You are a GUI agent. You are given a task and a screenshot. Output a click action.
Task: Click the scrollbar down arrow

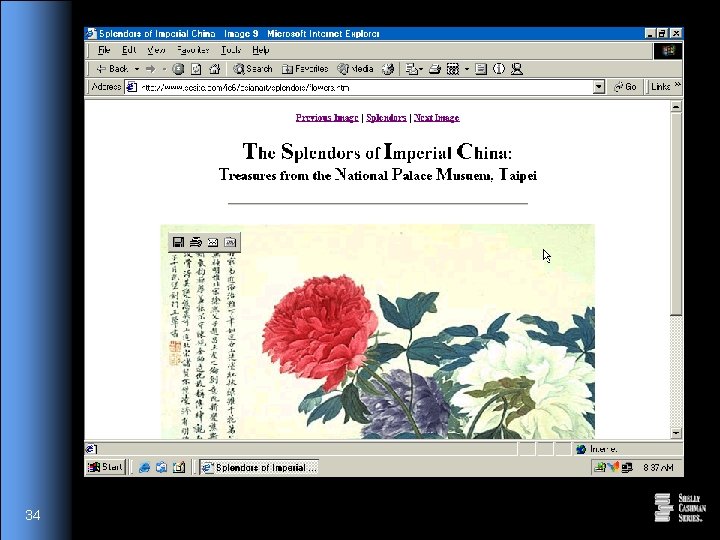[x=676, y=433]
